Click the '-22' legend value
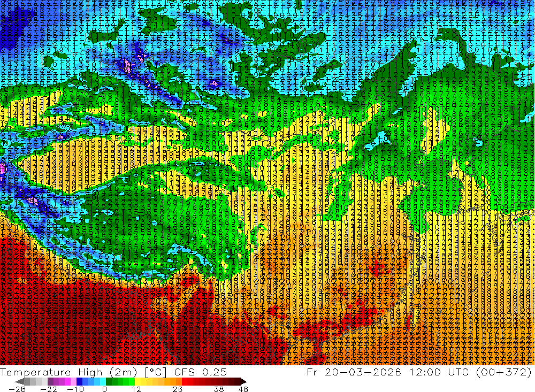 coord(49,389)
